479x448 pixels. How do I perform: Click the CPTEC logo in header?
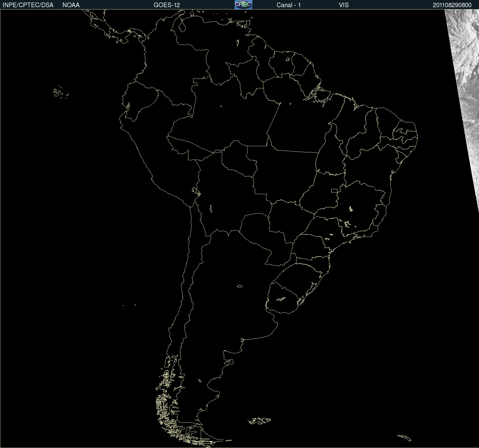[x=243, y=5]
